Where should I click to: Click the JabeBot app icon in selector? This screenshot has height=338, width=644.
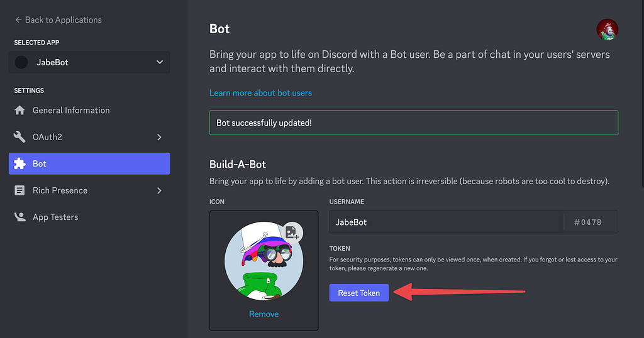(21, 62)
